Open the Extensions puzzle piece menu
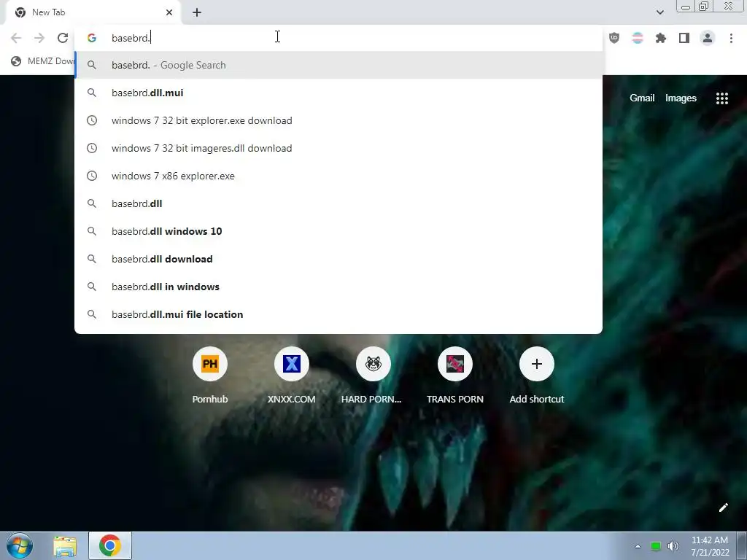The width and height of the screenshot is (747, 560). point(661,38)
